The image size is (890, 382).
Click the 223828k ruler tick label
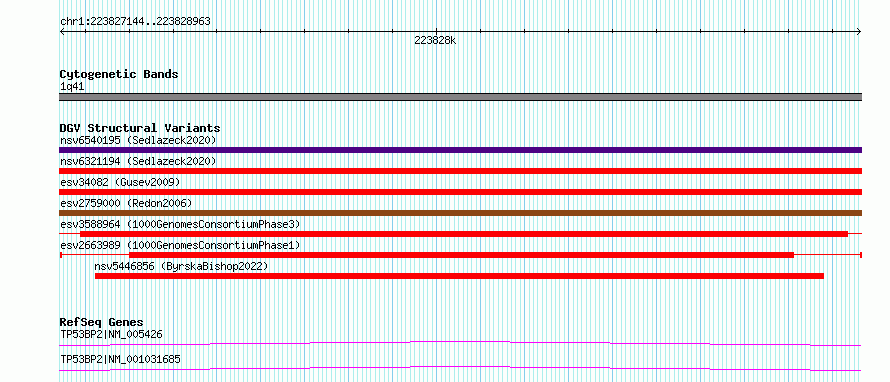pos(435,41)
